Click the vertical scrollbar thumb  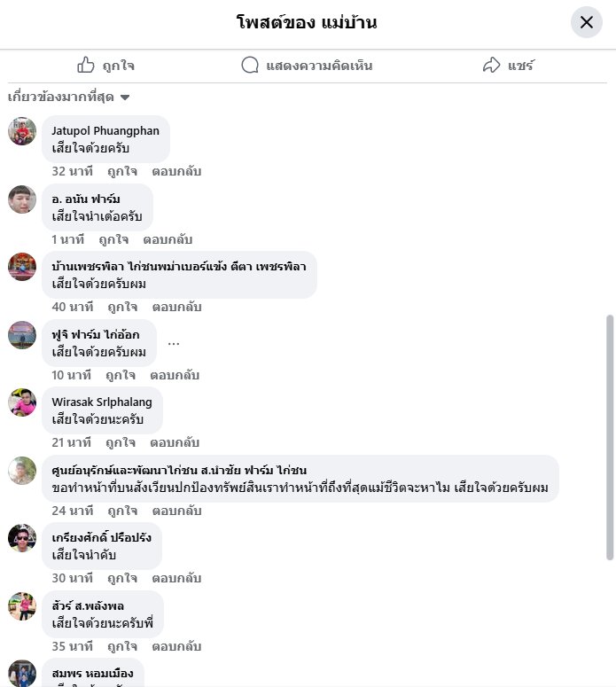tap(610, 437)
